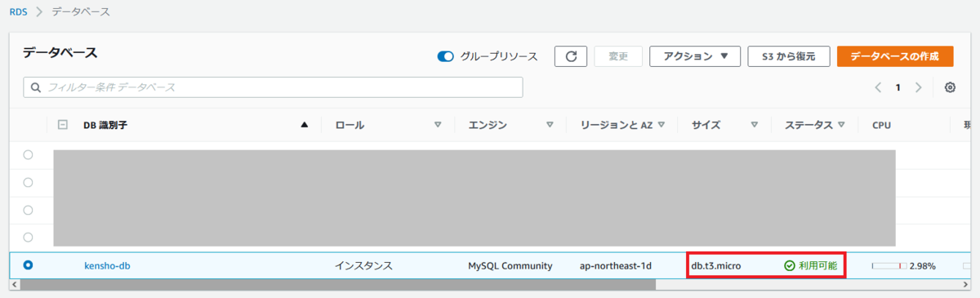The image size is (980, 298).
Task: Click the refresh icon button
Action: tap(571, 56)
